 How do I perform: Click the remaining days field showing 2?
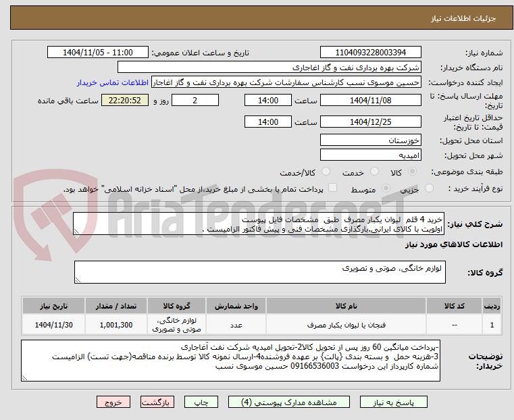pos(195,100)
